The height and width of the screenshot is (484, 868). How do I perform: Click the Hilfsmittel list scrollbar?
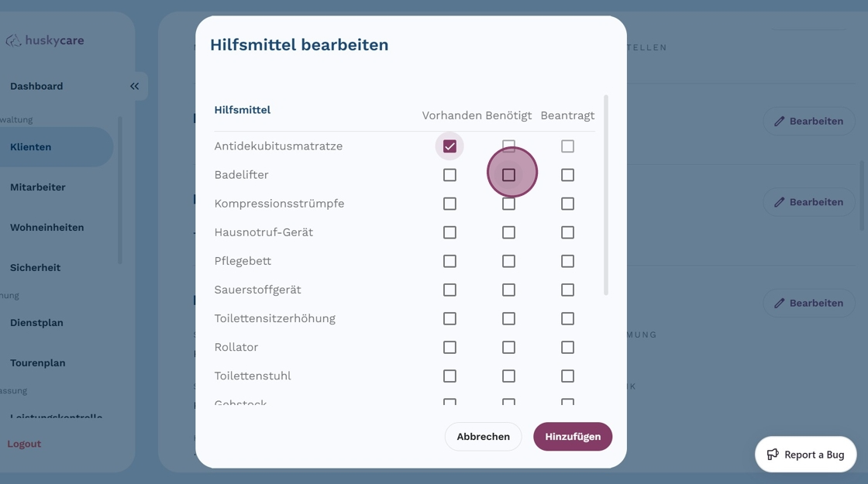[x=606, y=194]
